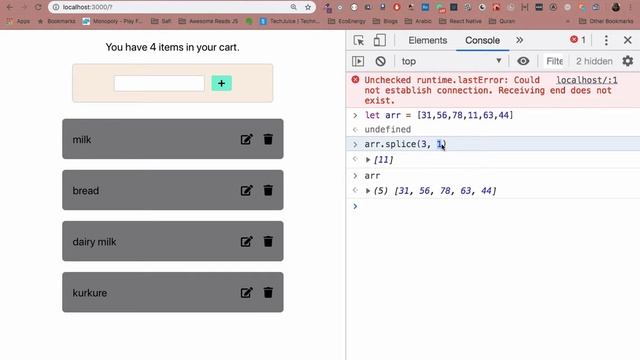Open the Bookmarks folder
This screenshot has width=640, height=360.
[x=56, y=21]
